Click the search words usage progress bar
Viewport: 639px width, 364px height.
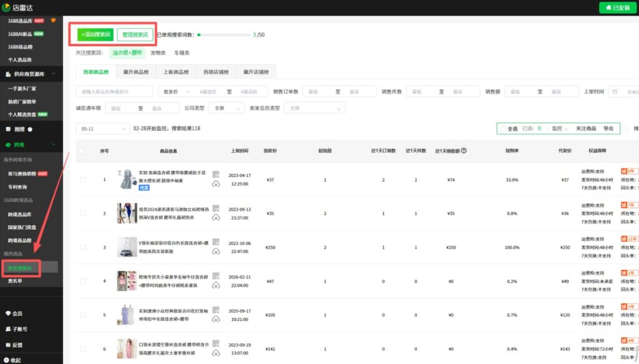224,35
